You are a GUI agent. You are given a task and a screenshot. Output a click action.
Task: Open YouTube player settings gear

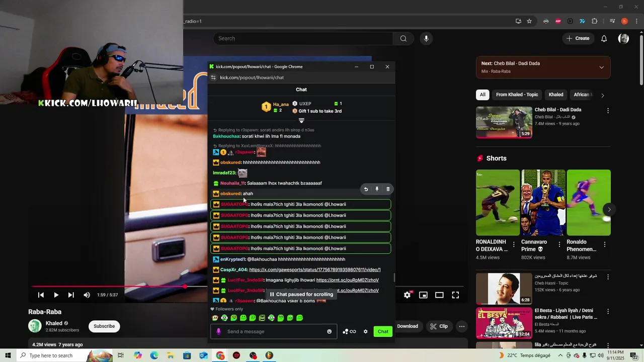tap(407, 295)
